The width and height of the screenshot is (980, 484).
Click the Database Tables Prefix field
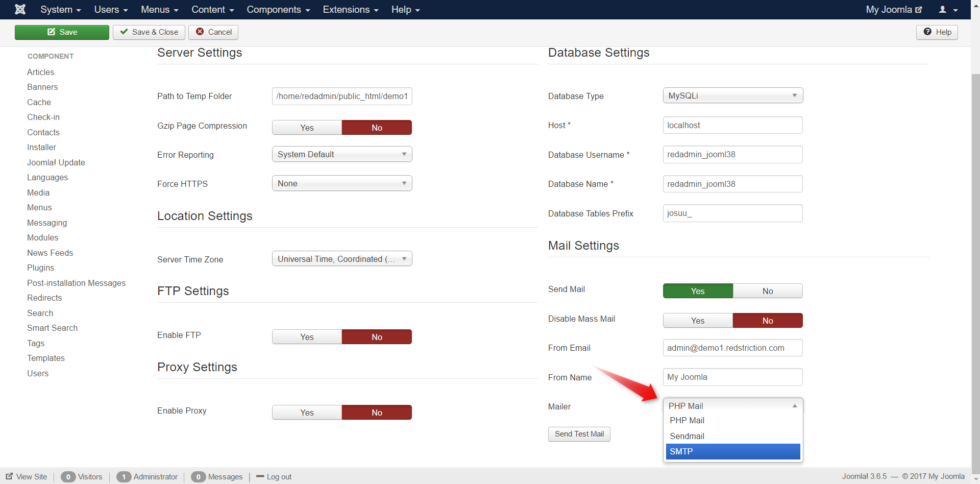coord(733,213)
